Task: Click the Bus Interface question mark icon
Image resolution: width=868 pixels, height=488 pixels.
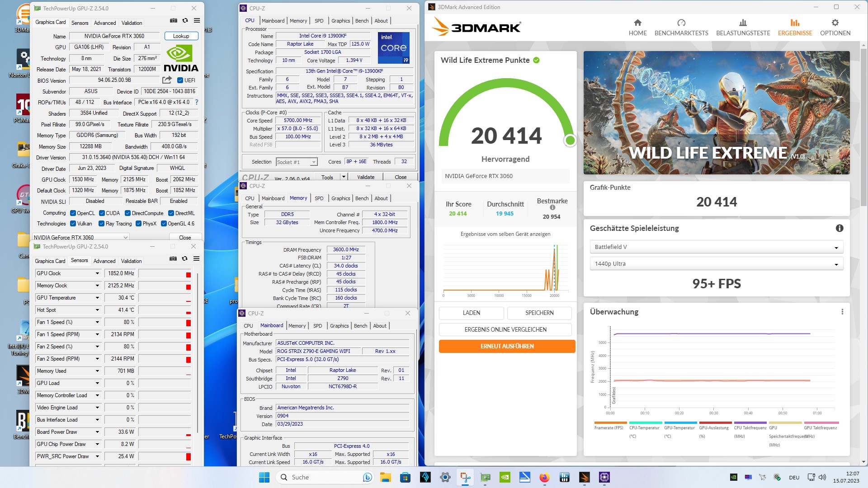Action: (196, 102)
